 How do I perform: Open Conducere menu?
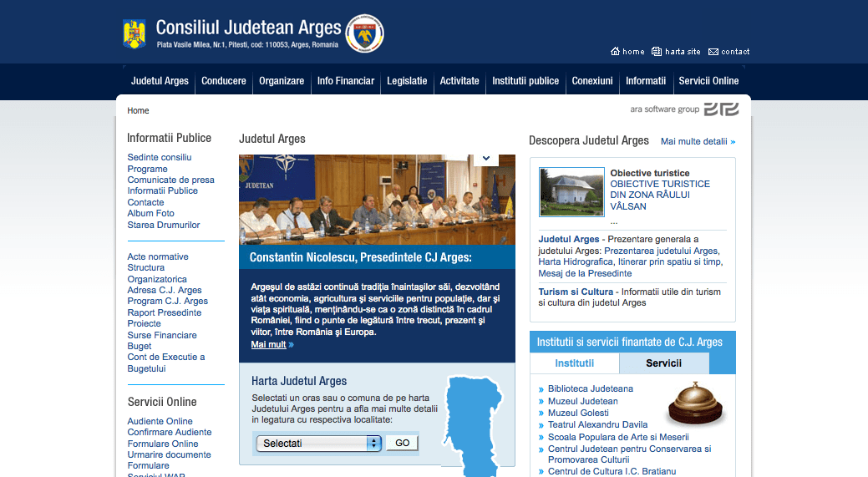point(224,81)
